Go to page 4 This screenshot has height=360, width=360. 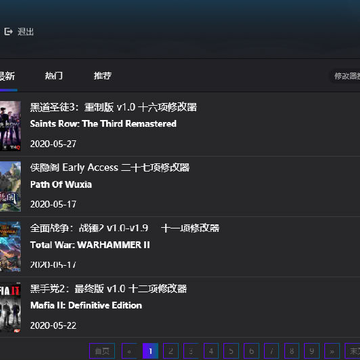click(x=211, y=351)
